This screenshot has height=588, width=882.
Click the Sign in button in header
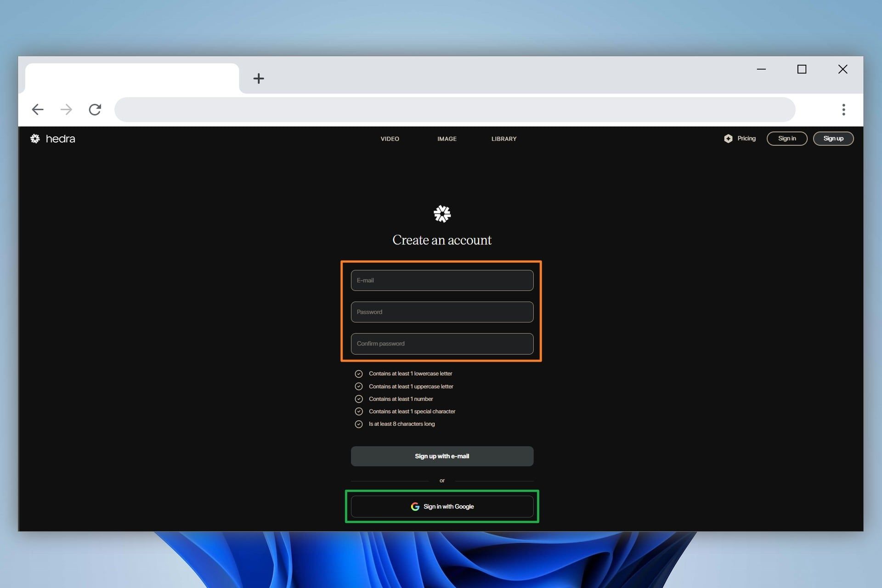coord(787,138)
